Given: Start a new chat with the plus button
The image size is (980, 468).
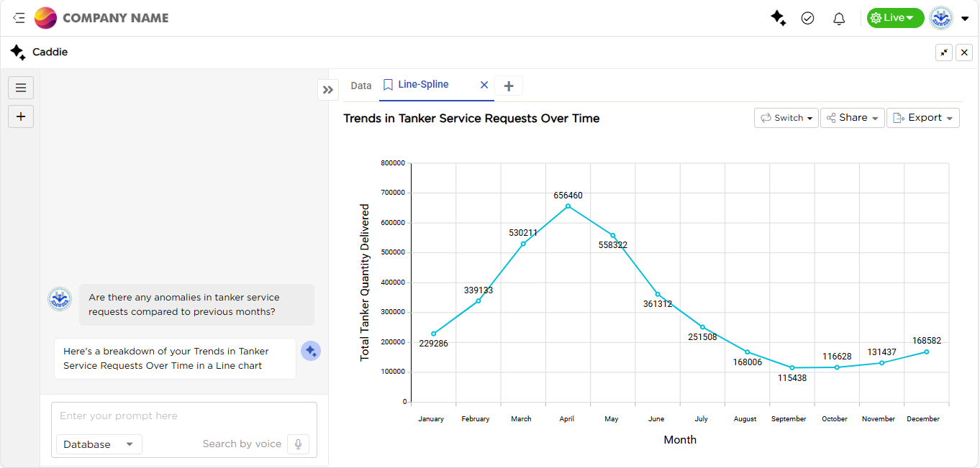Looking at the screenshot, I should point(21,116).
